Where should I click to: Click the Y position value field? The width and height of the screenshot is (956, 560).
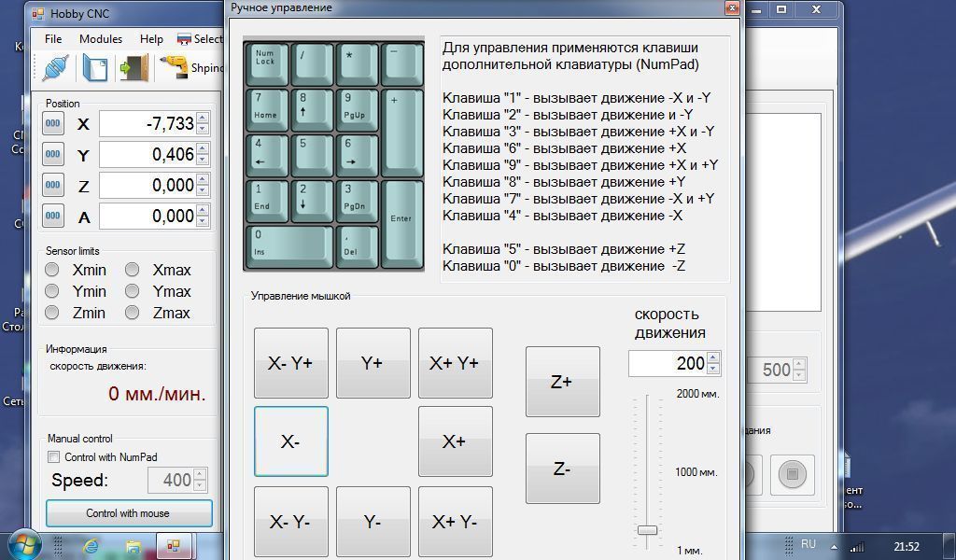click(148, 154)
